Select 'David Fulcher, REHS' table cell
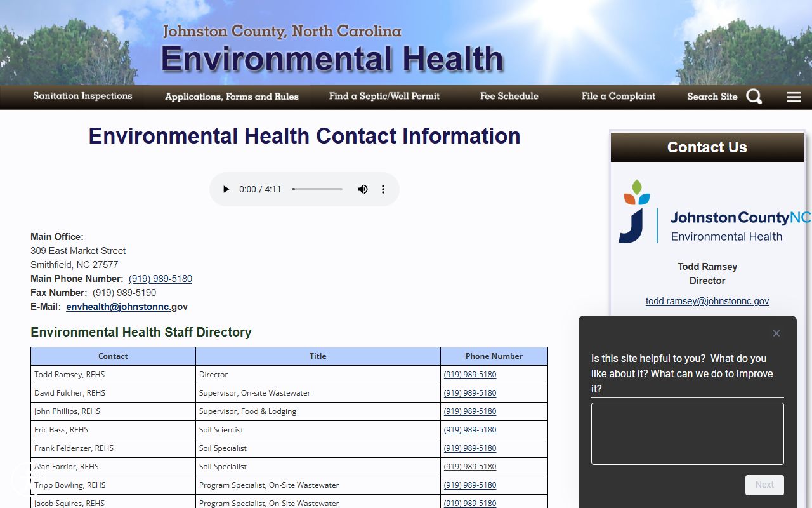Screen dimensions: 812x508 [x=113, y=393]
